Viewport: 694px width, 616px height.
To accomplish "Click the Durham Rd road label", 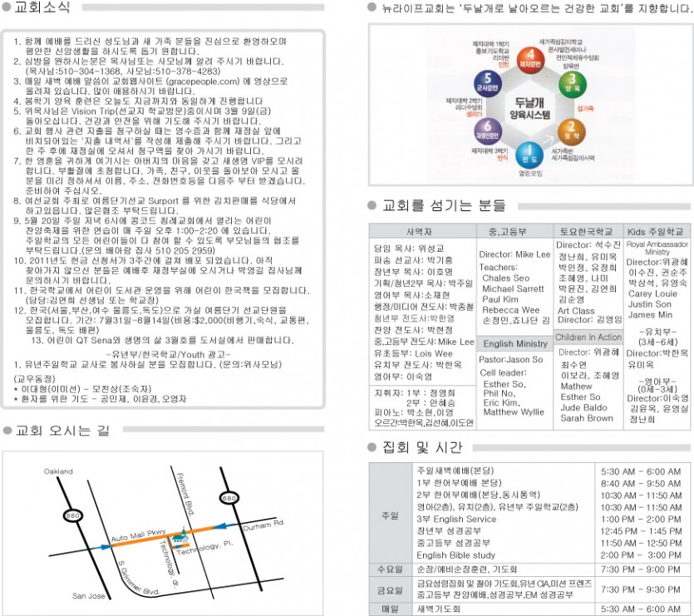I will (x=263, y=525).
